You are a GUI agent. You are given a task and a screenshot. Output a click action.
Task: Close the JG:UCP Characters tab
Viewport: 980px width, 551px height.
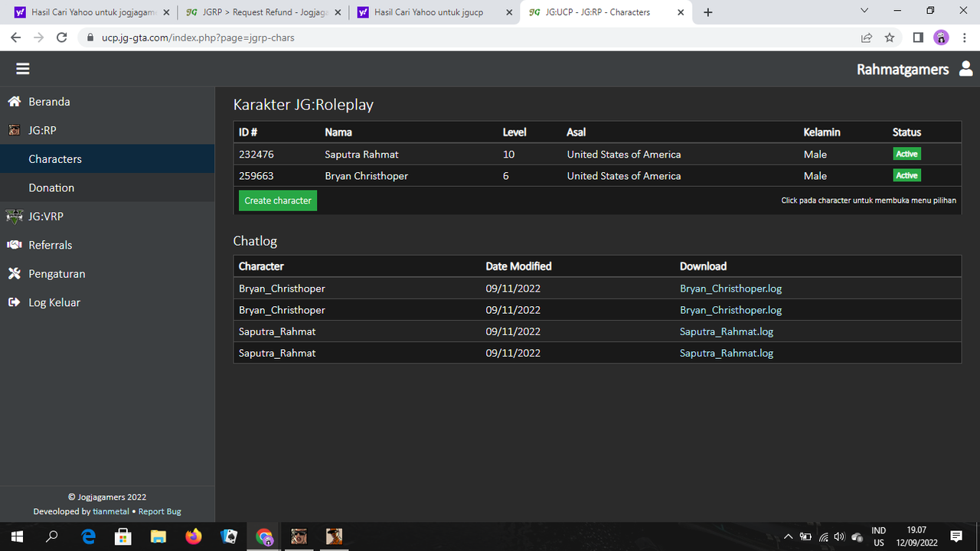[x=681, y=12]
